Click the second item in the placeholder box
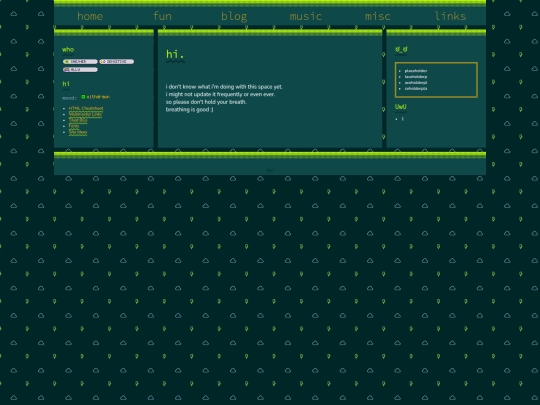540x405 pixels. click(416, 77)
